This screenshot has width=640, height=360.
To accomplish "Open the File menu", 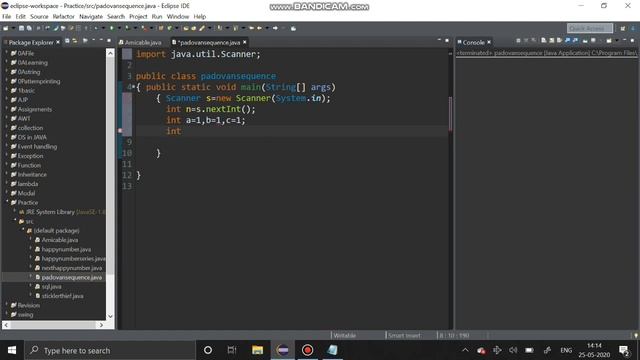I will point(7,16).
